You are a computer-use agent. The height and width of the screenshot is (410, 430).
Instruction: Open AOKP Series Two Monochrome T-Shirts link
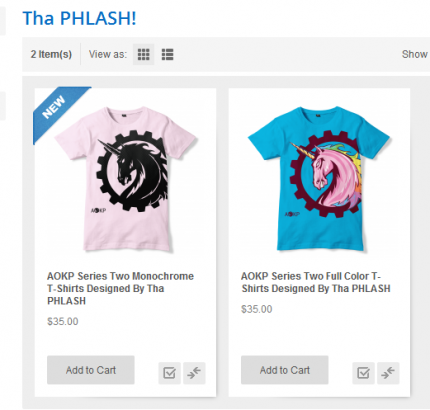tap(120, 288)
